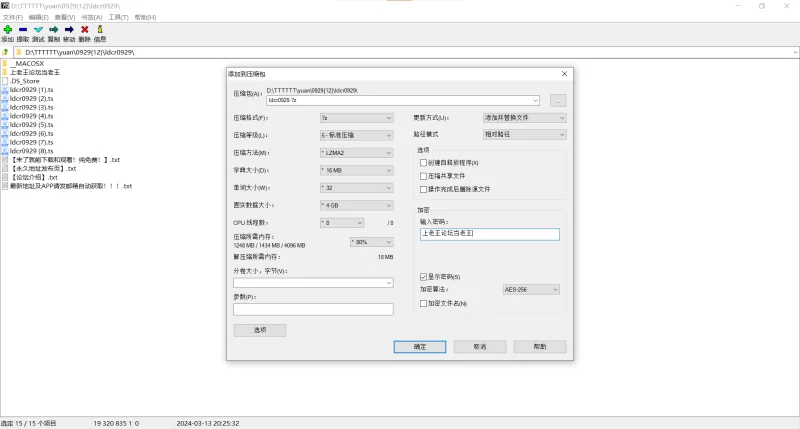Open the 工具(T) menu

click(118, 17)
